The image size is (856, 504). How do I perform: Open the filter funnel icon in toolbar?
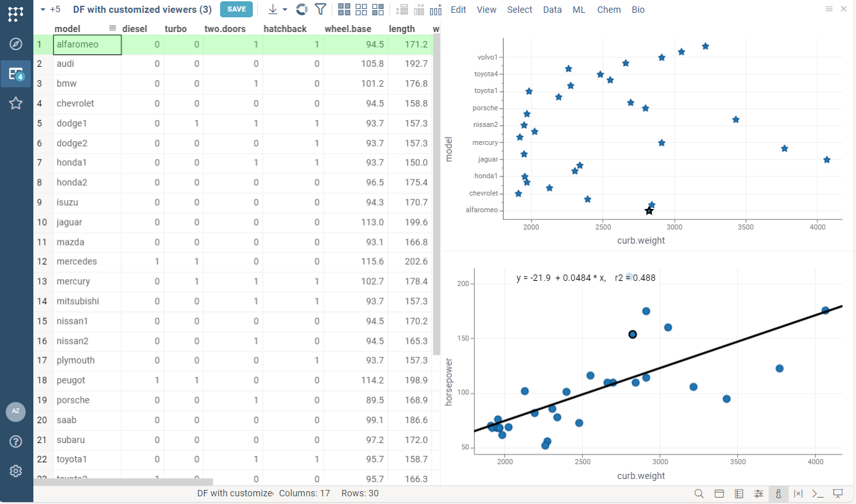tap(320, 10)
